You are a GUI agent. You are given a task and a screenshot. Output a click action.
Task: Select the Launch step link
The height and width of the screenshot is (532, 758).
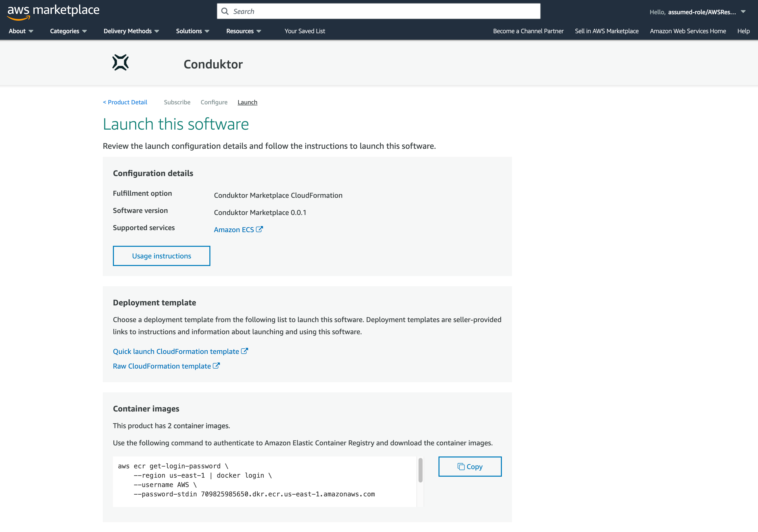pyautogui.click(x=247, y=102)
